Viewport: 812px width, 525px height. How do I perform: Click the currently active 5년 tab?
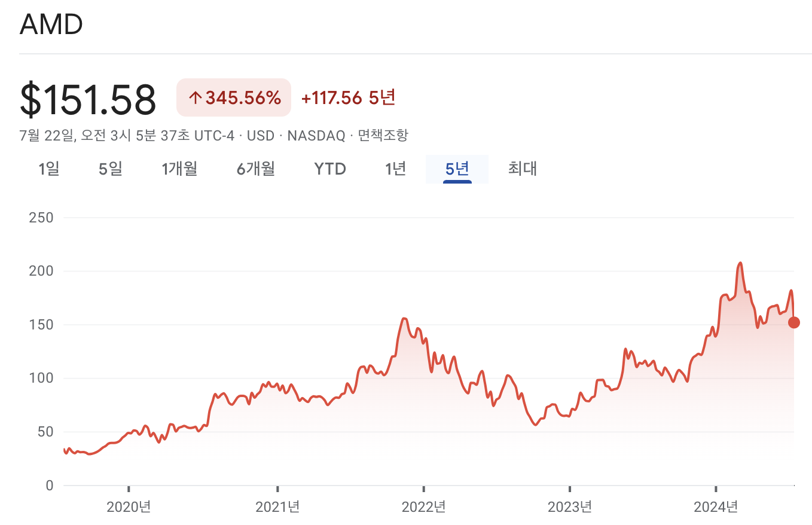tap(456, 169)
